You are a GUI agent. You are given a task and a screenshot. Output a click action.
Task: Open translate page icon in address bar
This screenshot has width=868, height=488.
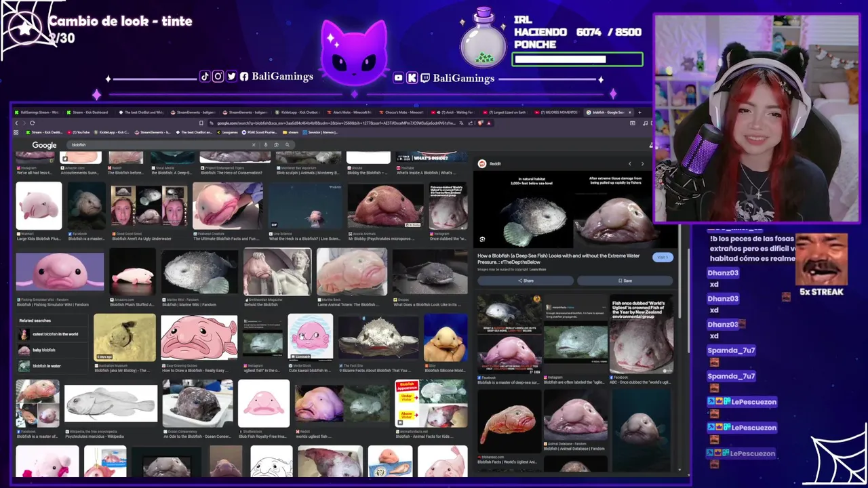[x=462, y=123]
